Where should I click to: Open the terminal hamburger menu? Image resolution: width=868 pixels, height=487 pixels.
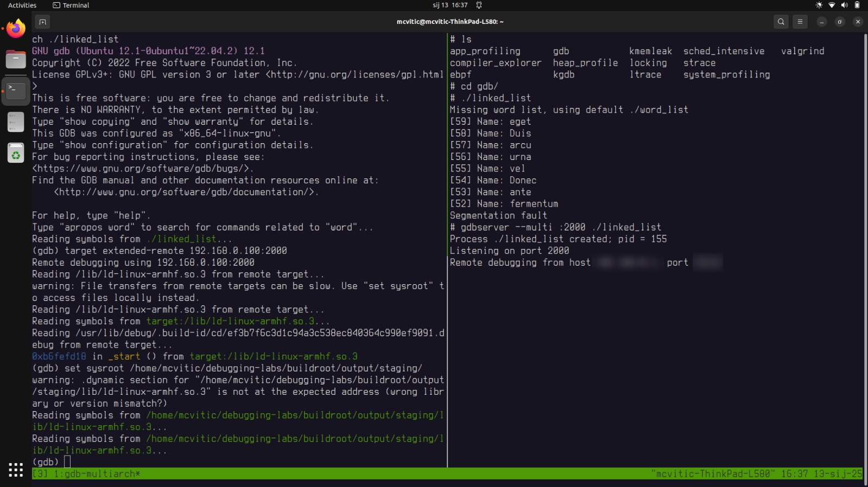800,22
